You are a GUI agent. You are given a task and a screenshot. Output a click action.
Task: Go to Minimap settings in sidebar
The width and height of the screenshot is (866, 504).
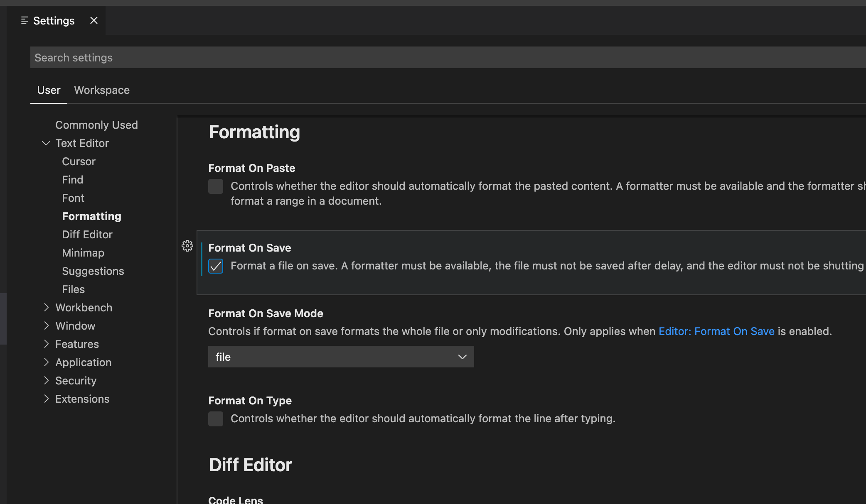tap(83, 253)
